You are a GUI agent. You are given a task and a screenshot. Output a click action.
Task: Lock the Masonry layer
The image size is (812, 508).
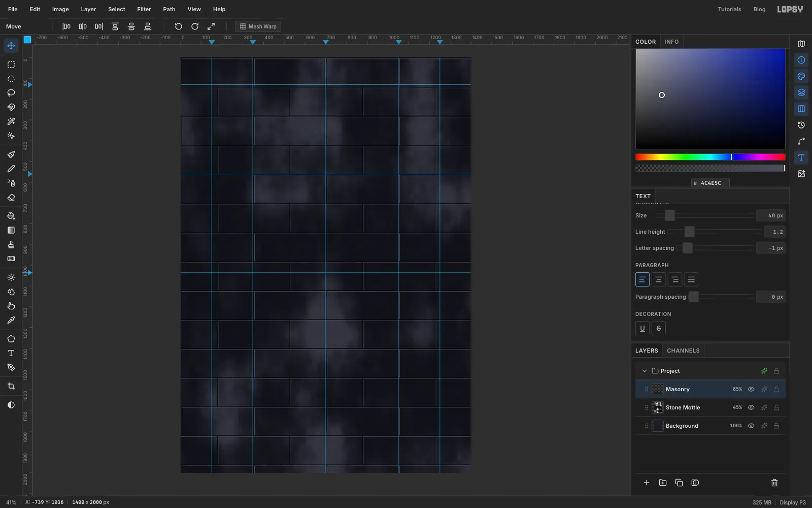coord(776,389)
